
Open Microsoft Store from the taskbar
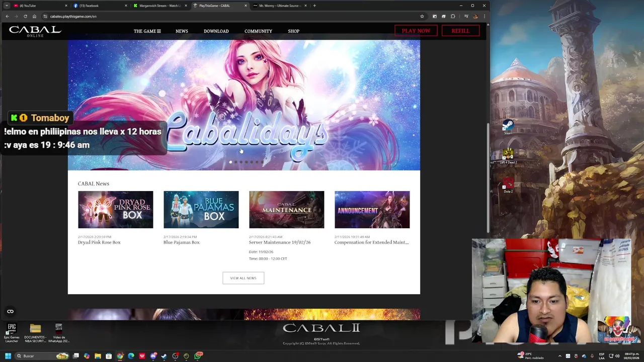[x=109, y=356]
